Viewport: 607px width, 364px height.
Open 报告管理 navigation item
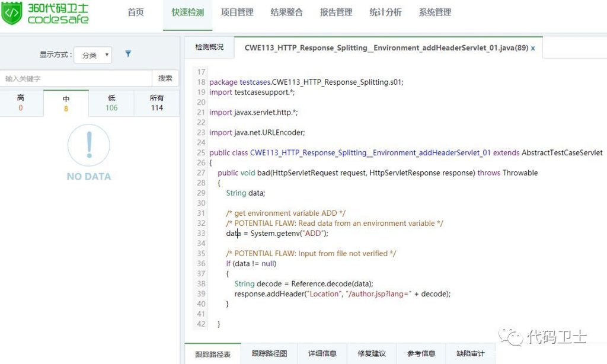click(x=336, y=12)
